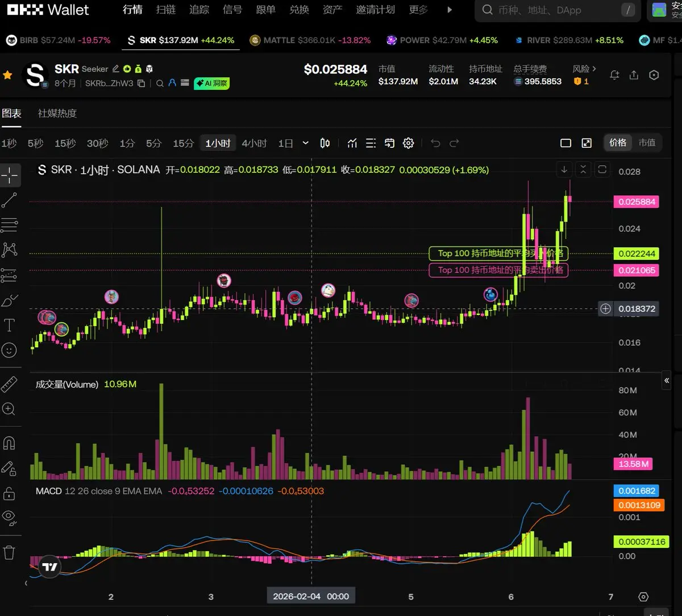
Task: Expand the 更多 menu
Action: [x=418, y=10]
